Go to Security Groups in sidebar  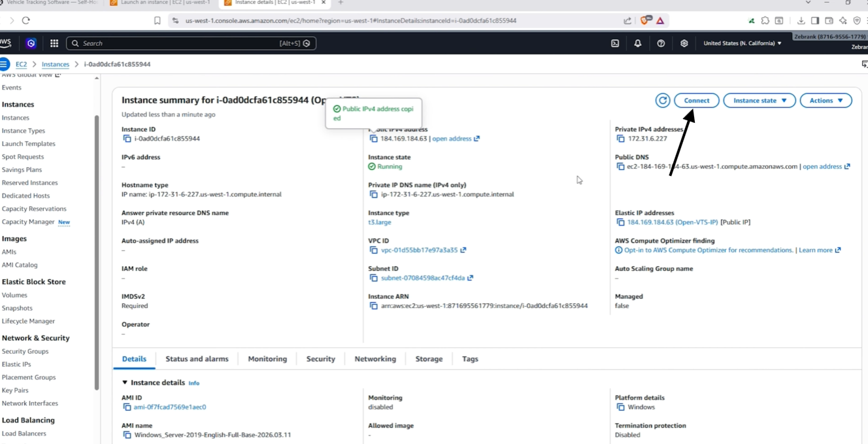click(x=25, y=351)
